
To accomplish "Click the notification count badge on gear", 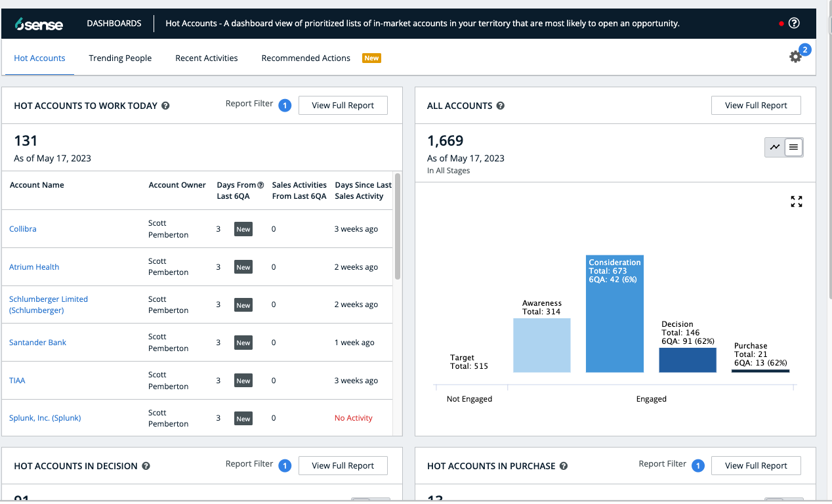I will (805, 50).
